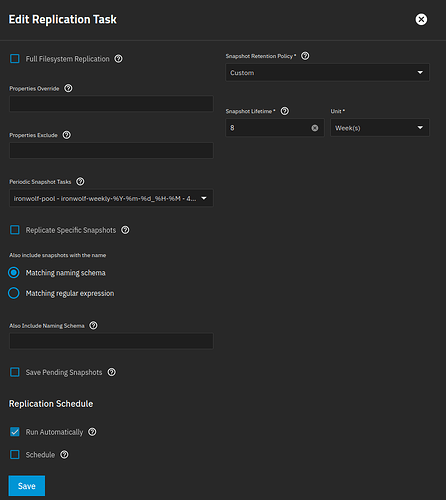View Snapshot Retention Policy help icon
Viewport: 446px width, 500px height.
tap(305, 56)
